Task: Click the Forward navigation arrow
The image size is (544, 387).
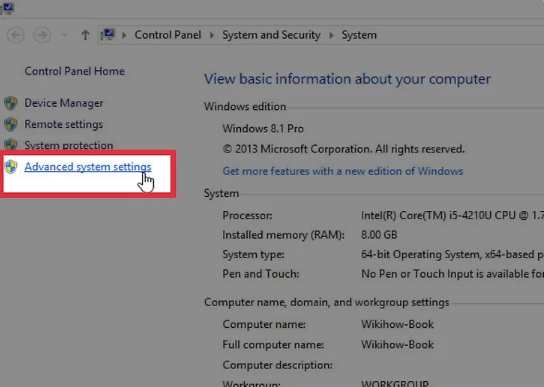Action: click(42, 35)
